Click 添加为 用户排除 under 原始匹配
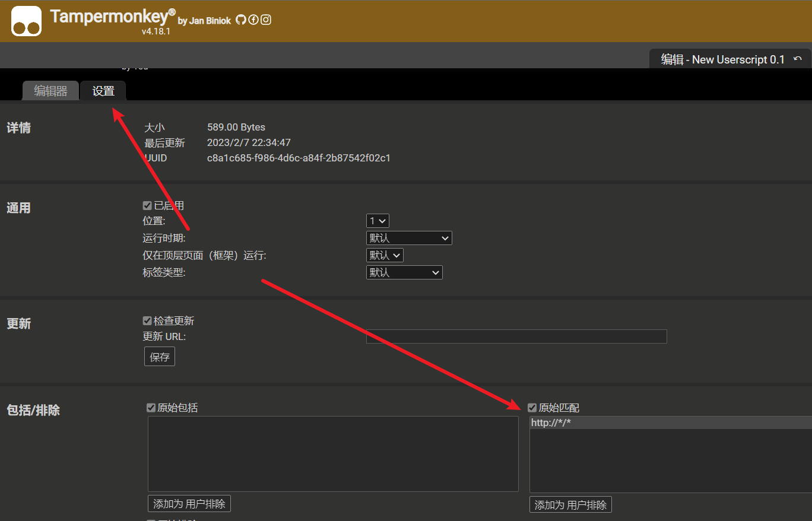The height and width of the screenshot is (521, 812). click(570, 505)
